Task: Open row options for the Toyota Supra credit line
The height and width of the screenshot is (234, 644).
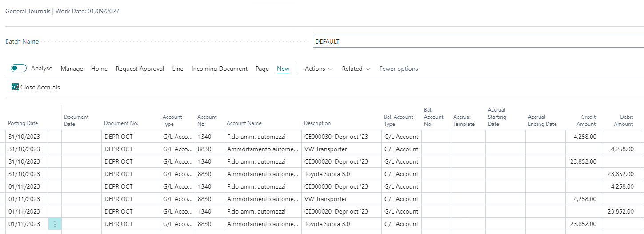Action: [x=55, y=224]
